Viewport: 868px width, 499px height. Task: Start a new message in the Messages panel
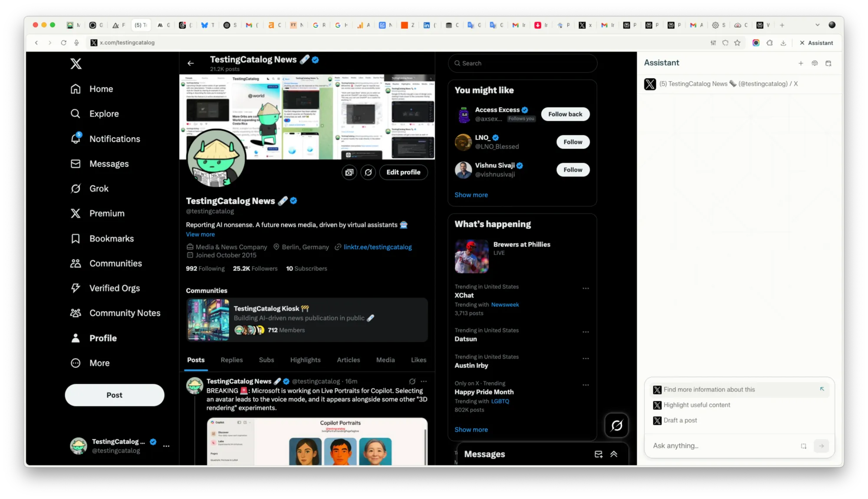click(x=598, y=454)
